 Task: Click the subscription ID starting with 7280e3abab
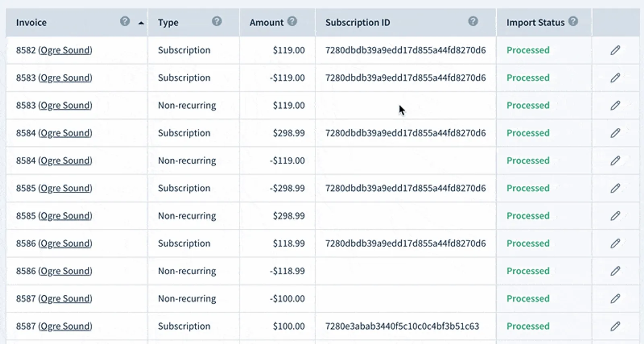click(402, 326)
